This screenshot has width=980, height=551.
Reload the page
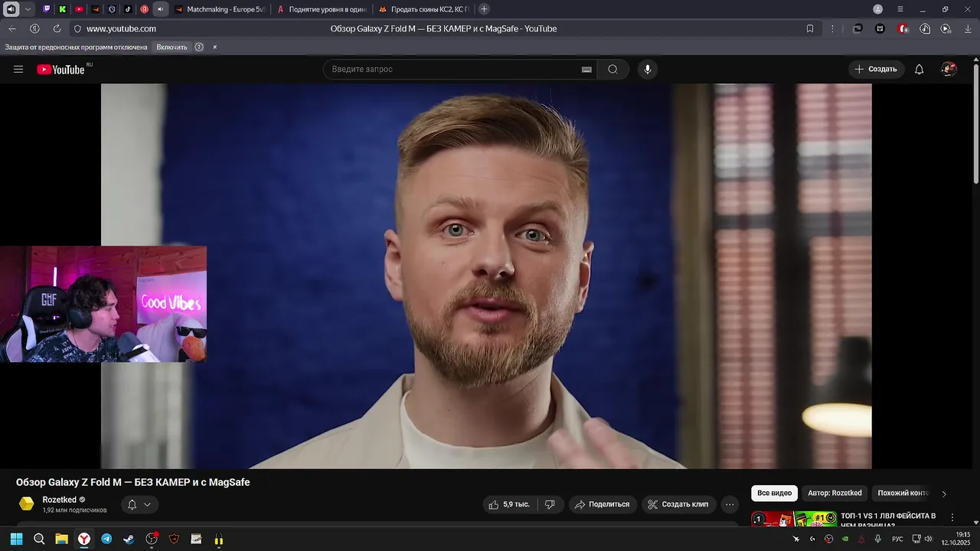57,28
